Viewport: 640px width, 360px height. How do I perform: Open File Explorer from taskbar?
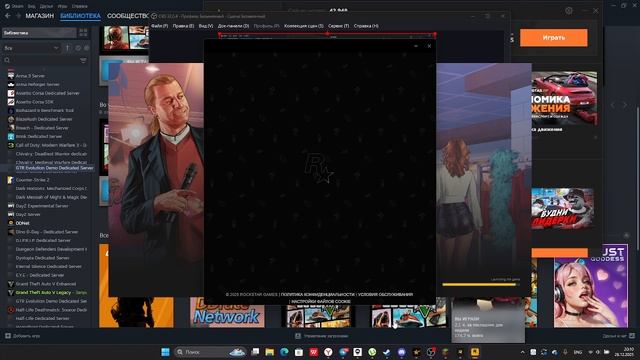pyautogui.click(x=270, y=352)
